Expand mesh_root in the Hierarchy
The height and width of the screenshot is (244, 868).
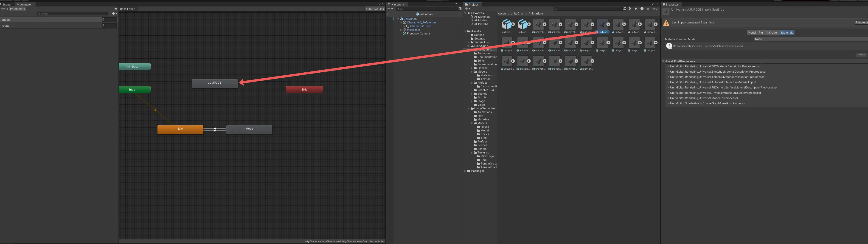tap(401, 30)
